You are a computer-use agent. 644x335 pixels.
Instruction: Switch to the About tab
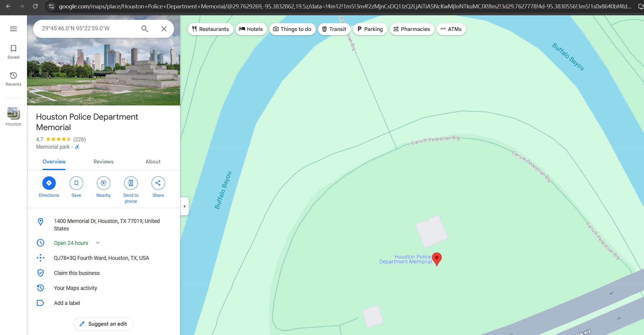pyautogui.click(x=153, y=162)
